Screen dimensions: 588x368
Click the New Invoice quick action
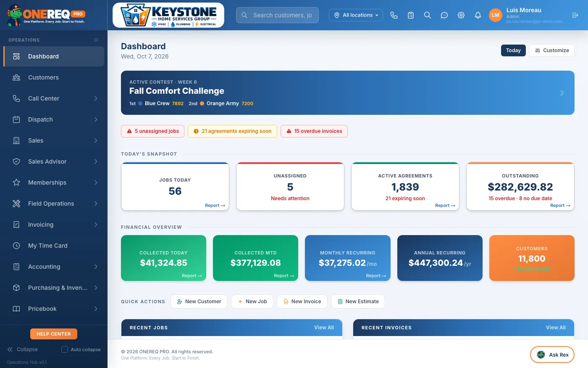pyautogui.click(x=302, y=302)
